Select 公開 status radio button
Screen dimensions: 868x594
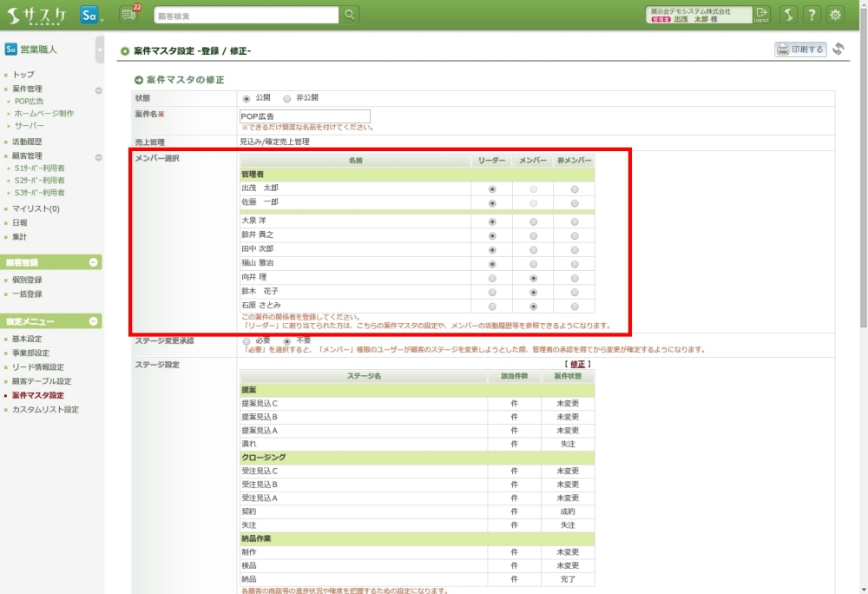[247, 98]
